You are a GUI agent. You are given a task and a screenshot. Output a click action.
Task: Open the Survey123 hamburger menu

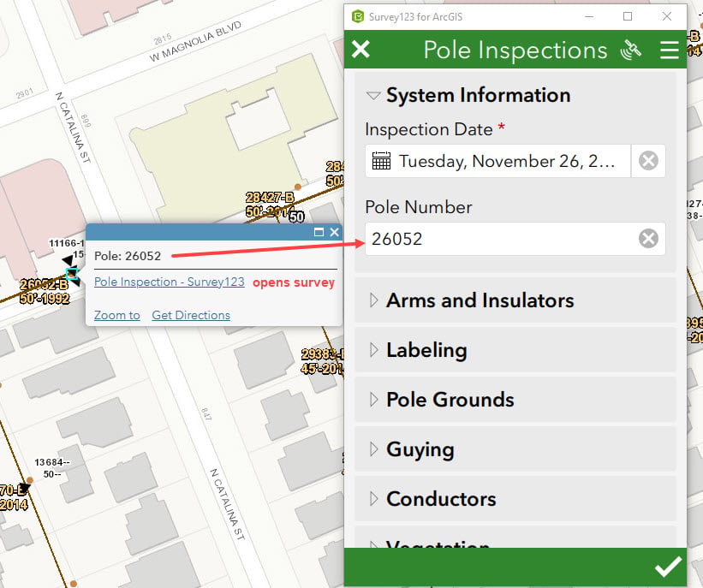tap(670, 50)
